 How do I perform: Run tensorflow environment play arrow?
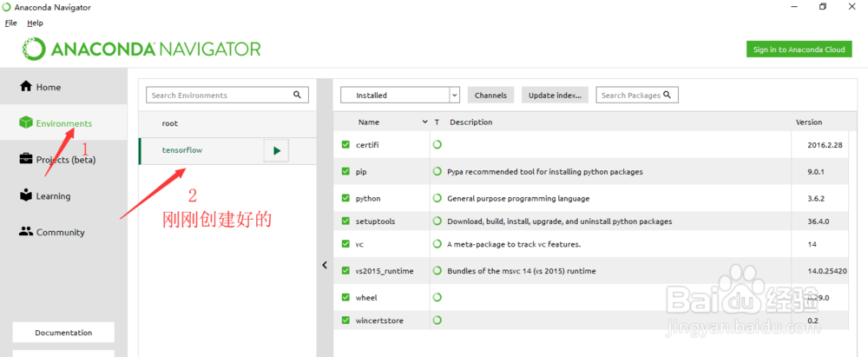point(277,150)
